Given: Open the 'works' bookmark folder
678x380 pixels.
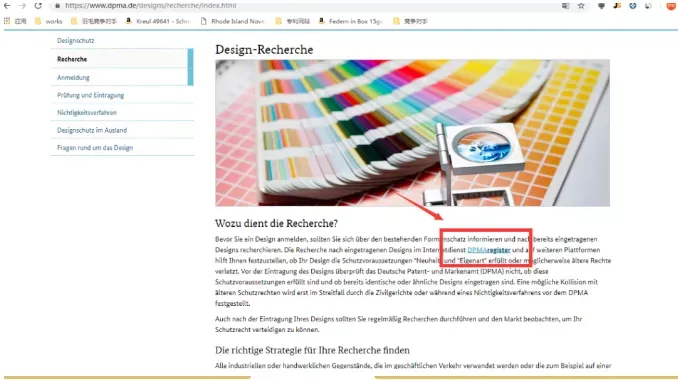Looking at the screenshot, I should tap(49, 21).
